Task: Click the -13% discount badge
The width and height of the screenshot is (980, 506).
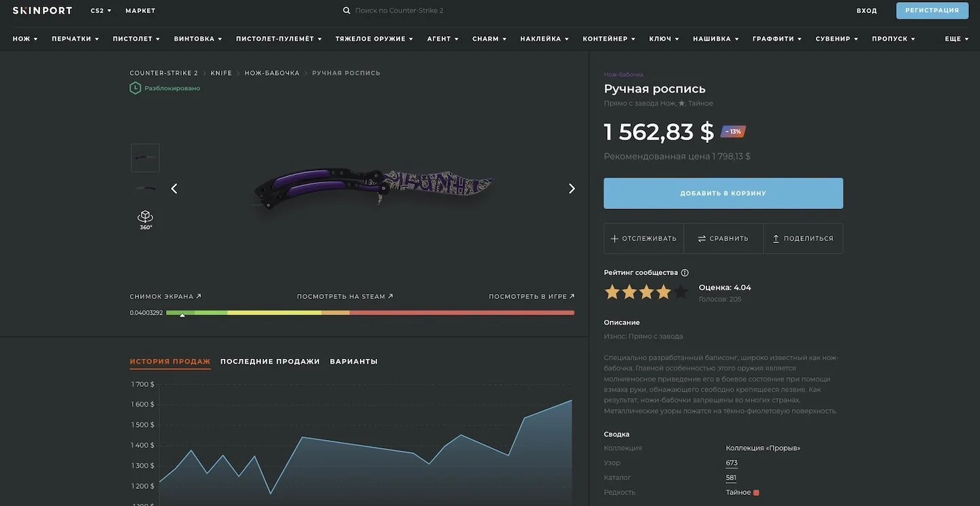Action: tap(734, 131)
